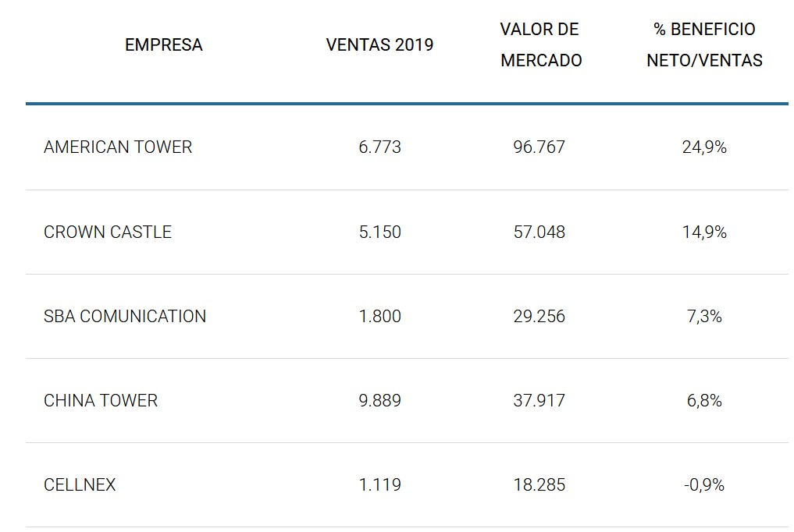The width and height of the screenshot is (794, 532).
Task: Click the VENTAS 2019 column header
Action: [379, 45]
